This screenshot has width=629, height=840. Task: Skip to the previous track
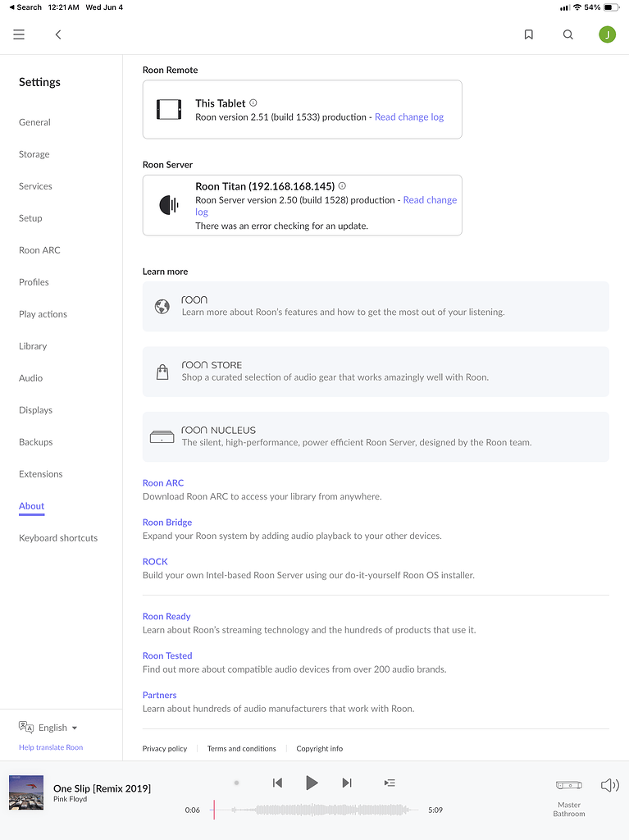[277, 783]
